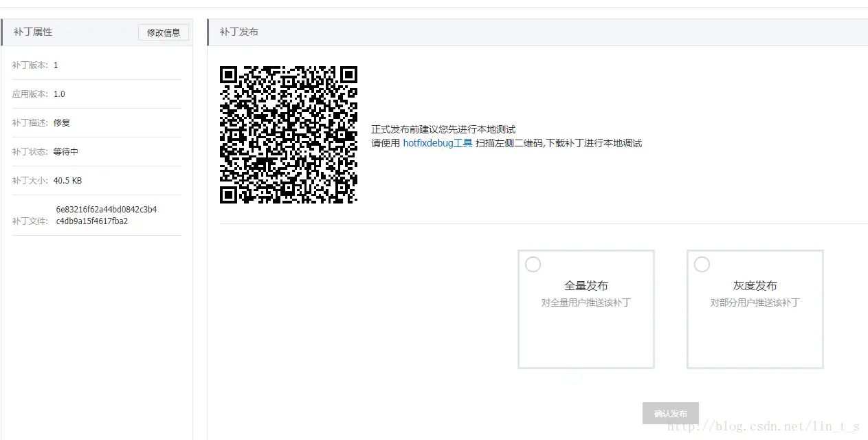Click the 补丁大小 value 40.5 KB
Image resolution: width=868 pixels, height=440 pixels.
tap(67, 181)
